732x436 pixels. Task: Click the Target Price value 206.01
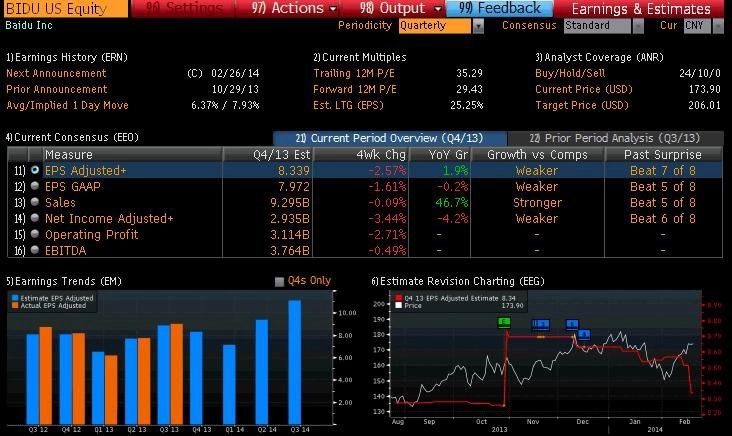point(704,105)
